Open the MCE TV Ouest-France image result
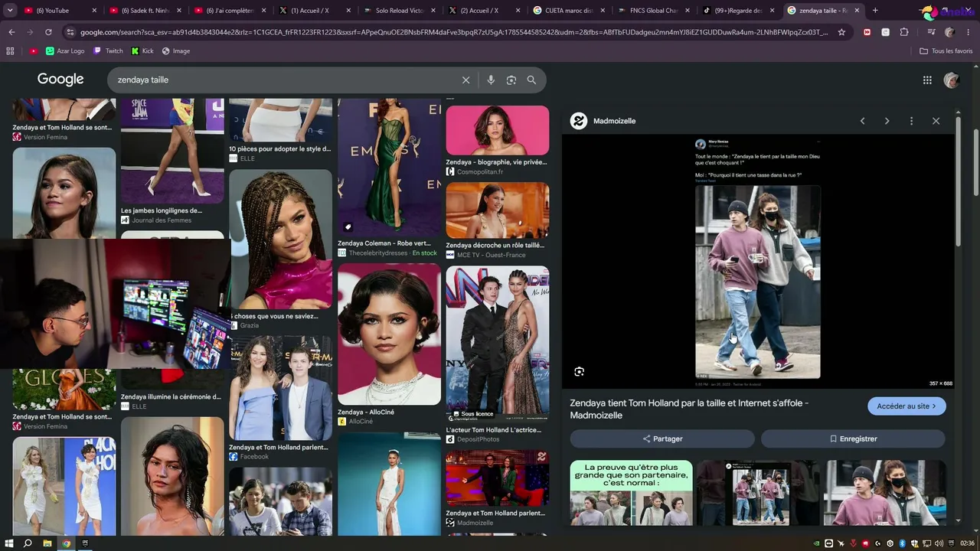The height and width of the screenshot is (551, 980). [x=498, y=210]
